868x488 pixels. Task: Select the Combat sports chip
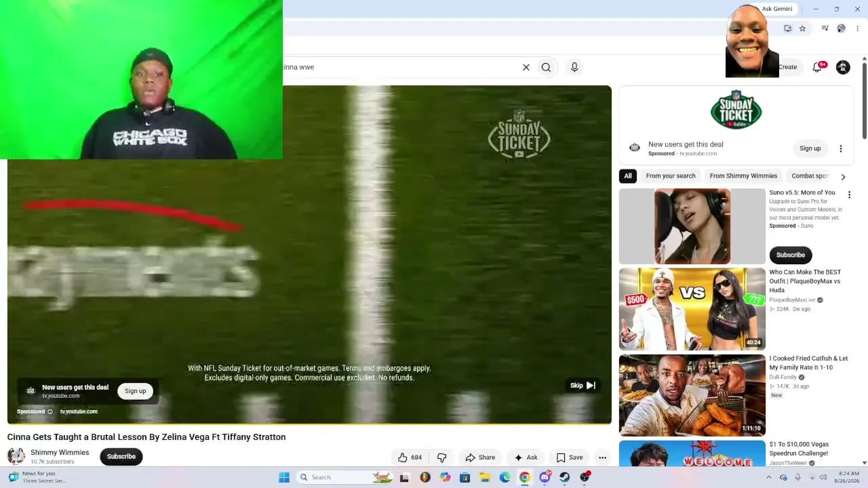coord(810,176)
